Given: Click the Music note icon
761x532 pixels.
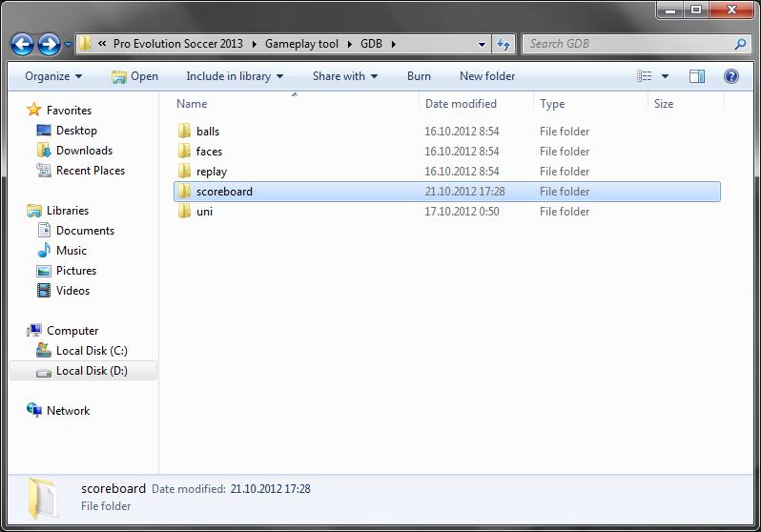Looking at the screenshot, I should [44, 251].
